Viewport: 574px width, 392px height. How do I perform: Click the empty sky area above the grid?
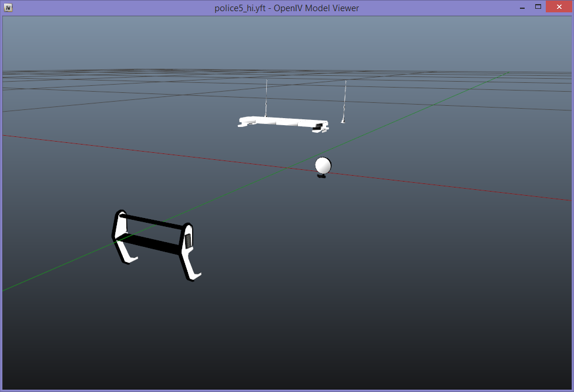(176, 41)
